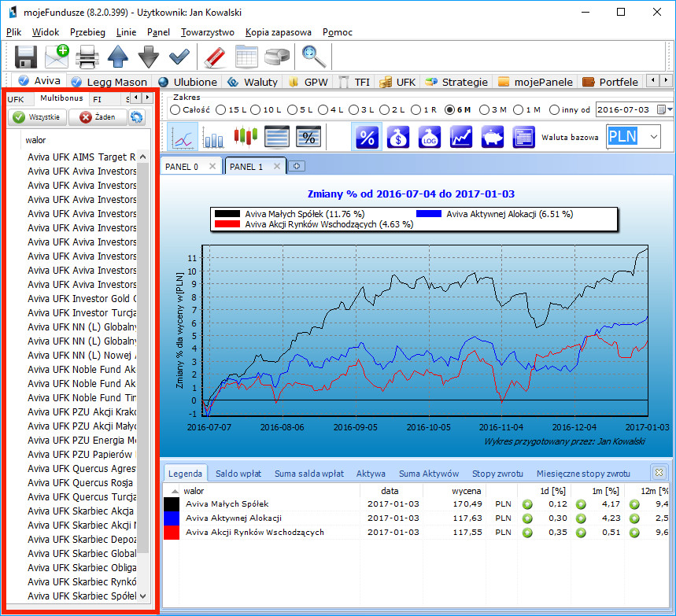This screenshot has height=616, width=676.
Task: Select the Całość range option
Action: (175, 110)
